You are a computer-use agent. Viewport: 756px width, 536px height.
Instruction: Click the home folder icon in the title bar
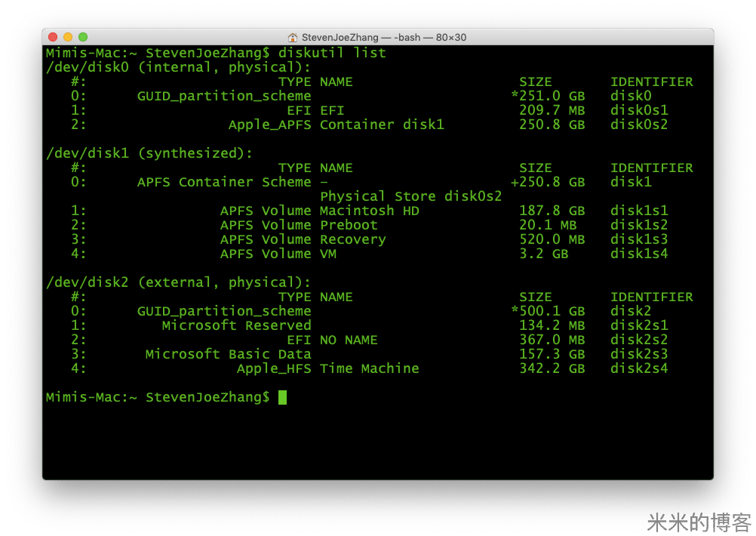293,37
